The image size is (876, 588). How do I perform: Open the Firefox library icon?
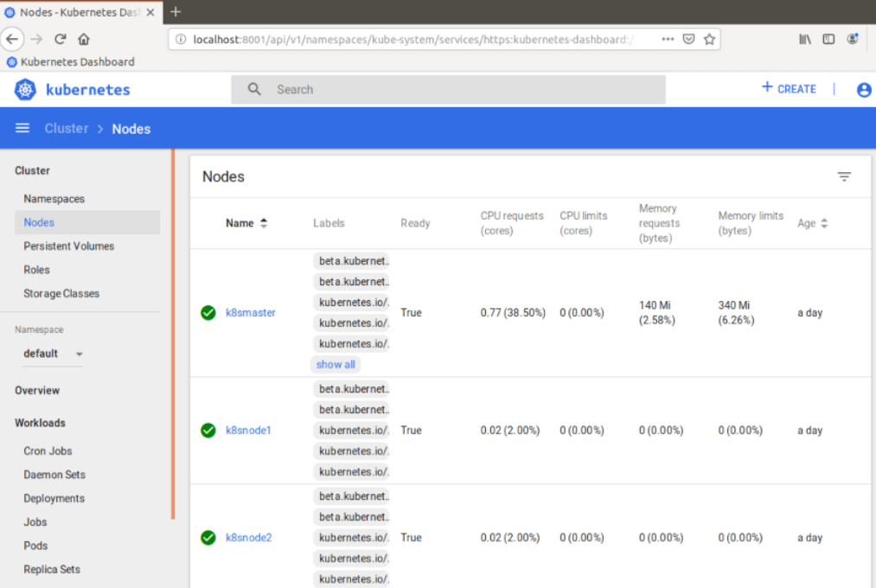(805, 39)
